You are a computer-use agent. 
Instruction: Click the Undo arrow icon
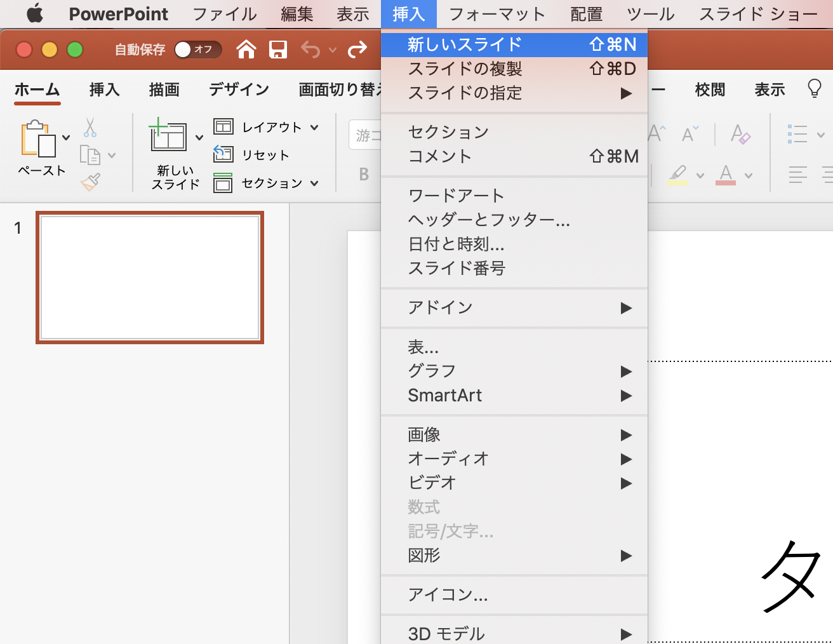[x=310, y=50]
